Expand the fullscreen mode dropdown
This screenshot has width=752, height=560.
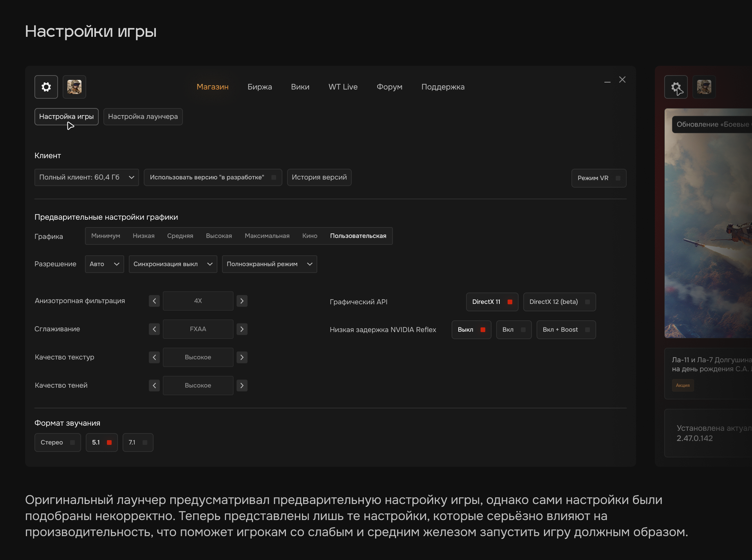[269, 264]
